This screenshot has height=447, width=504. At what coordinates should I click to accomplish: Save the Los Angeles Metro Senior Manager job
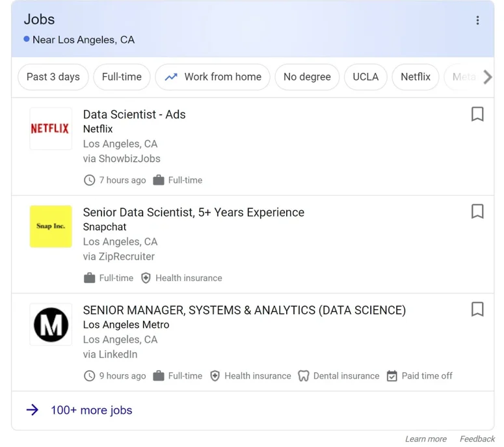pyautogui.click(x=477, y=309)
